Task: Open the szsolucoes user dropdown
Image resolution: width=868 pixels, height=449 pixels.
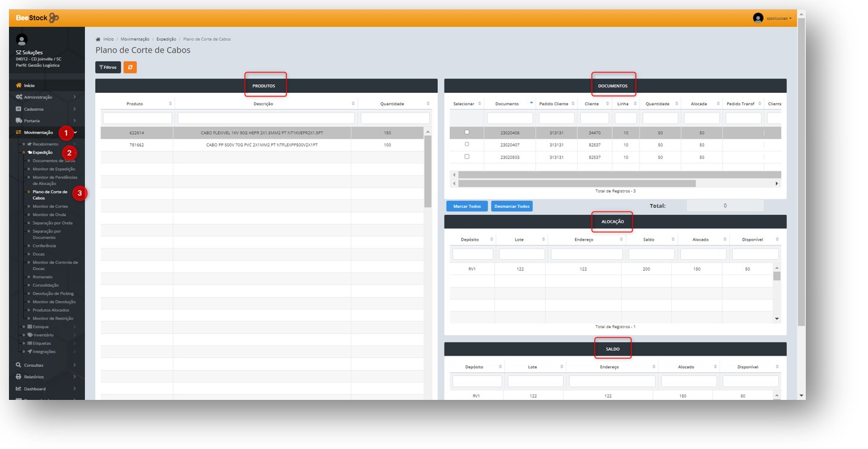Action: [x=779, y=19]
